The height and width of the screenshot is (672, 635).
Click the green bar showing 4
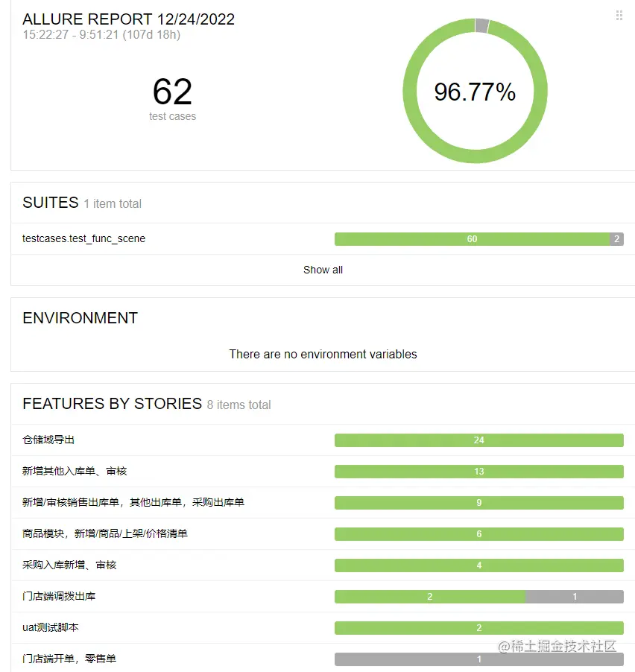click(479, 565)
